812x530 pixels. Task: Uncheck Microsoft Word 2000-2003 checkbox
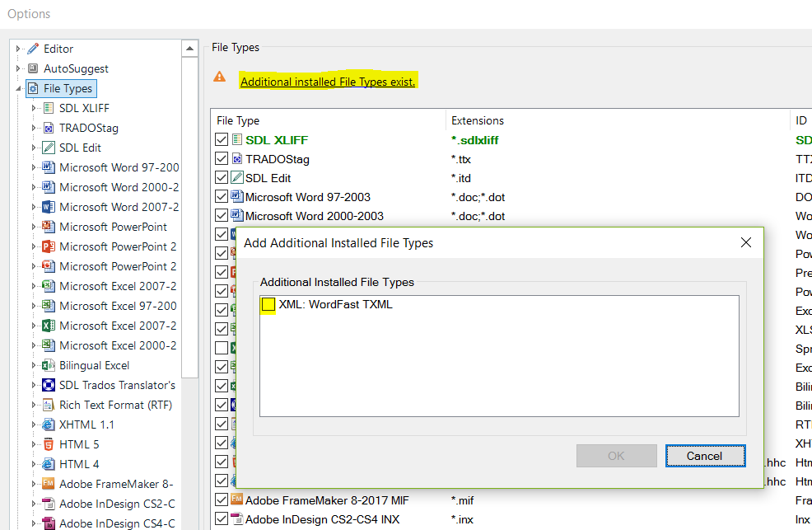pyautogui.click(x=222, y=215)
